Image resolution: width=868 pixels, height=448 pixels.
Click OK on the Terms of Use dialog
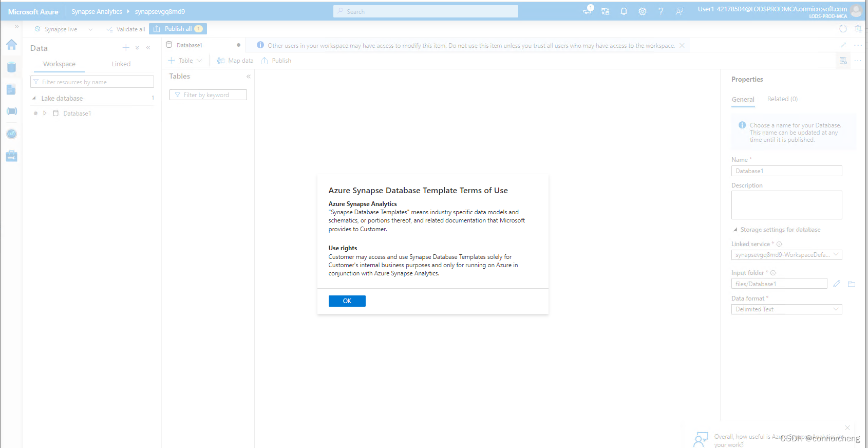tap(347, 301)
